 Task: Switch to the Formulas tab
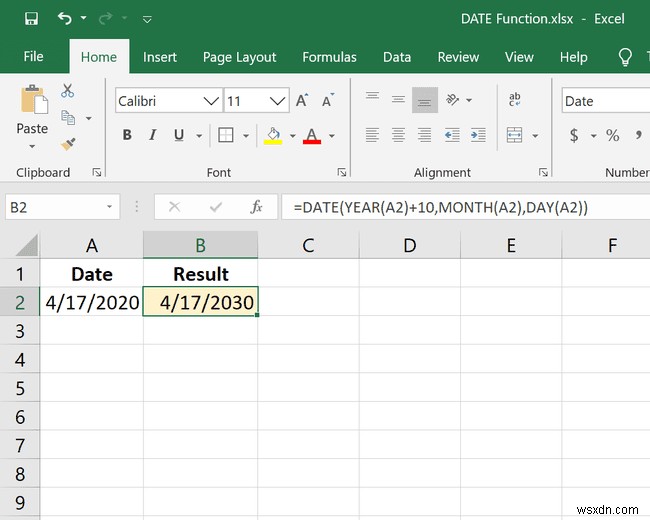329,57
